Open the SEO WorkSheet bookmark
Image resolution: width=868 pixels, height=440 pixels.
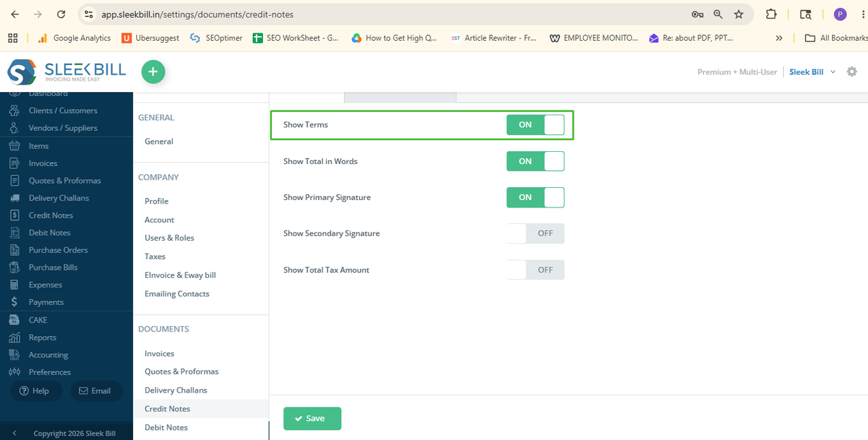point(296,38)
